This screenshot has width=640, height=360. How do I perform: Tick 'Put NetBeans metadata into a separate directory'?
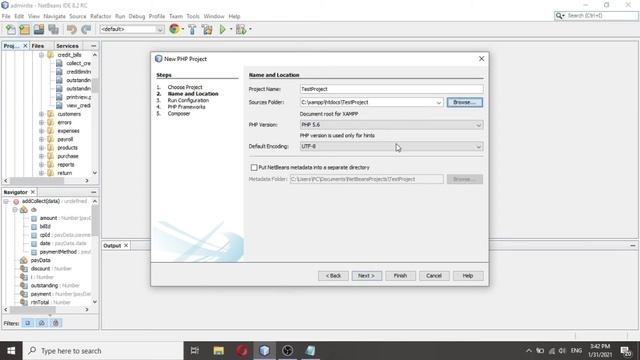pyautogui.click(x=254, y=168)
